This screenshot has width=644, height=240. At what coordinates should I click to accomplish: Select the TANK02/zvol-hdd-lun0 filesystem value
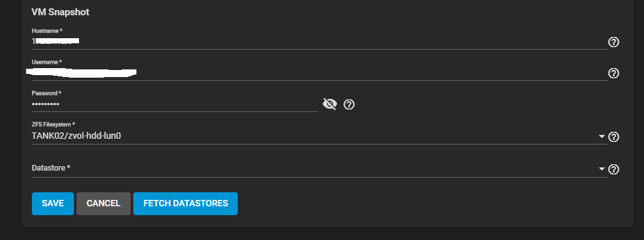(77, 136)
